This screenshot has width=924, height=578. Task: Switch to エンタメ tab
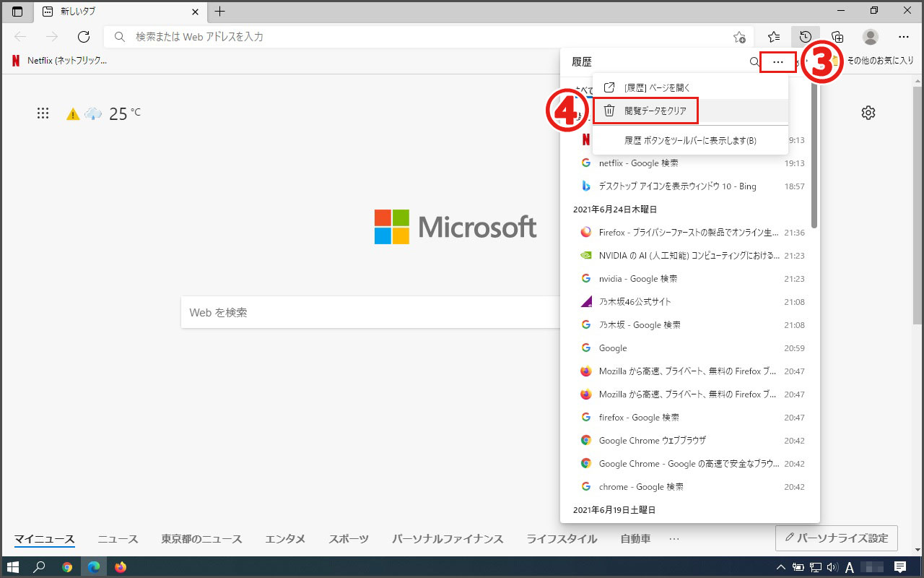pyautogui.click(x=285, y=539)
